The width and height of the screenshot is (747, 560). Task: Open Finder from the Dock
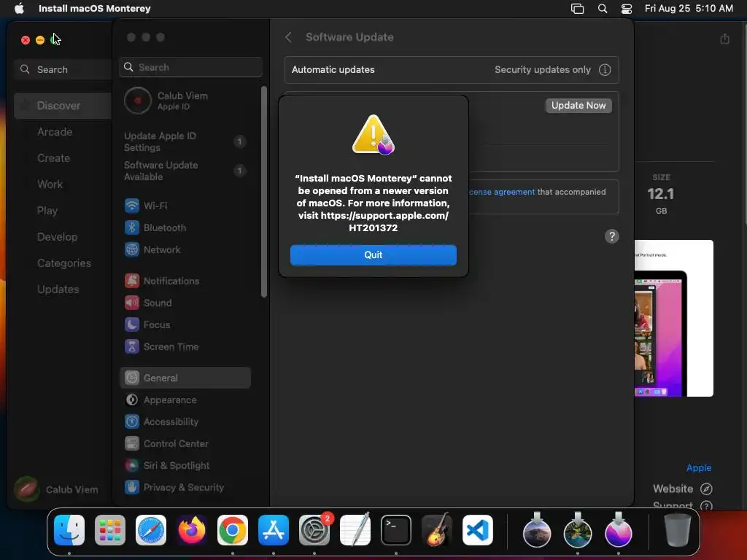coord(69,530)
